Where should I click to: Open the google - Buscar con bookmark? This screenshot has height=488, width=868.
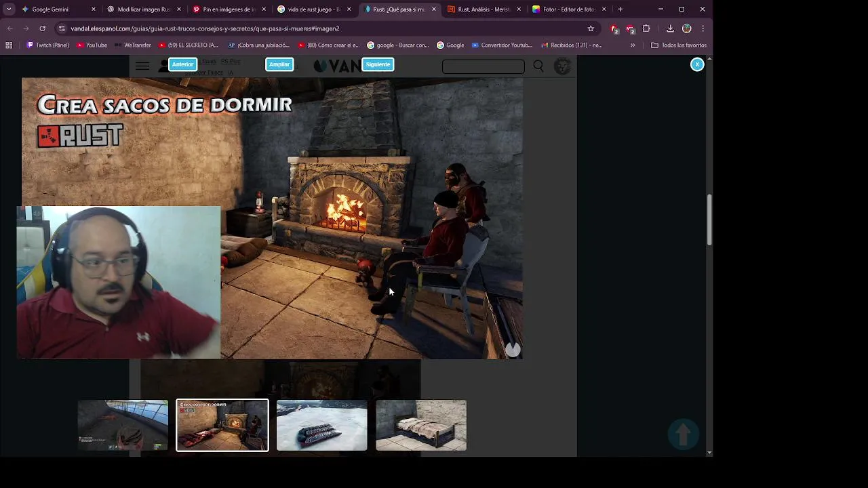click(398, 45)
